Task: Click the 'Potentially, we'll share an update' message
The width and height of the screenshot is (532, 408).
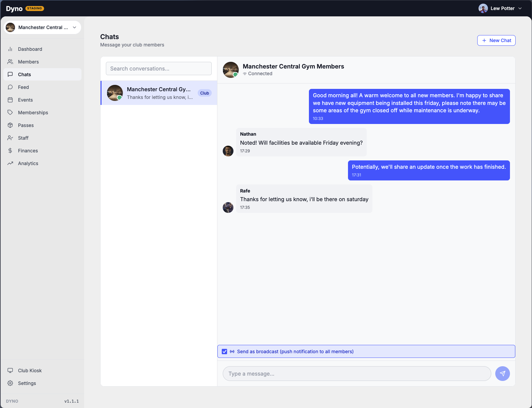Action: point(429,170)
